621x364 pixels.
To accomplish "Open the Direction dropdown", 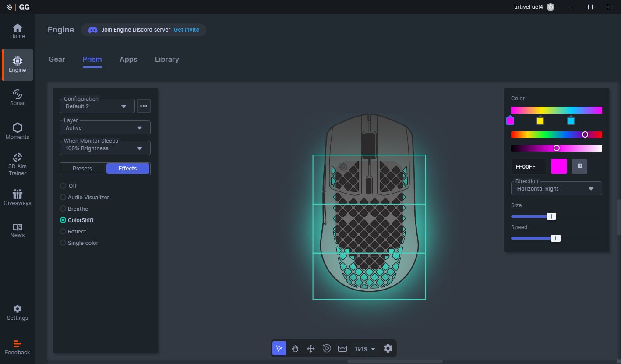I will coord(556,189).
